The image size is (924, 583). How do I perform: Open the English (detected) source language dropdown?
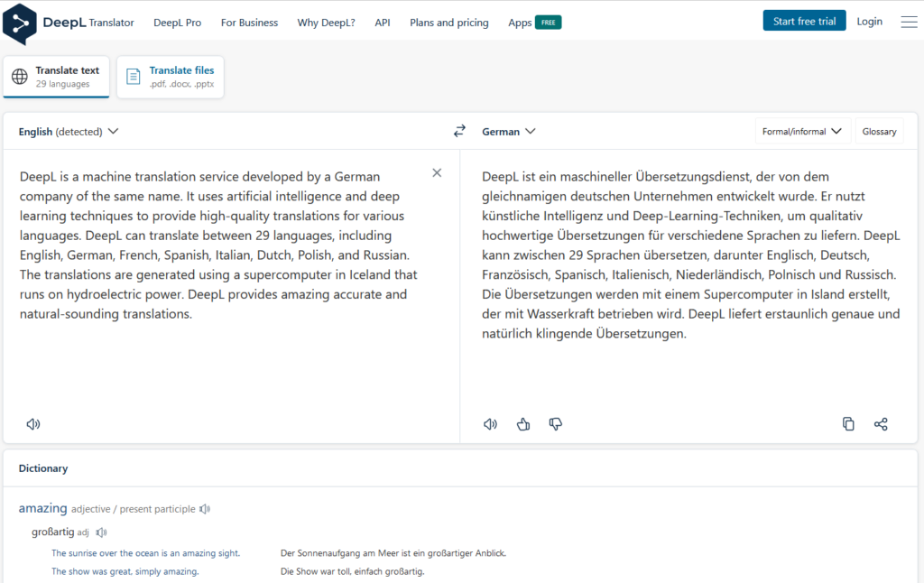(x=69, y=132)
